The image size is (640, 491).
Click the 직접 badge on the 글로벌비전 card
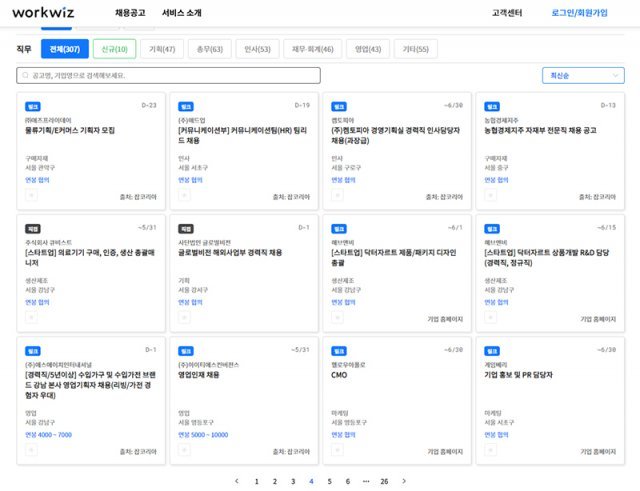coord(186,229)
